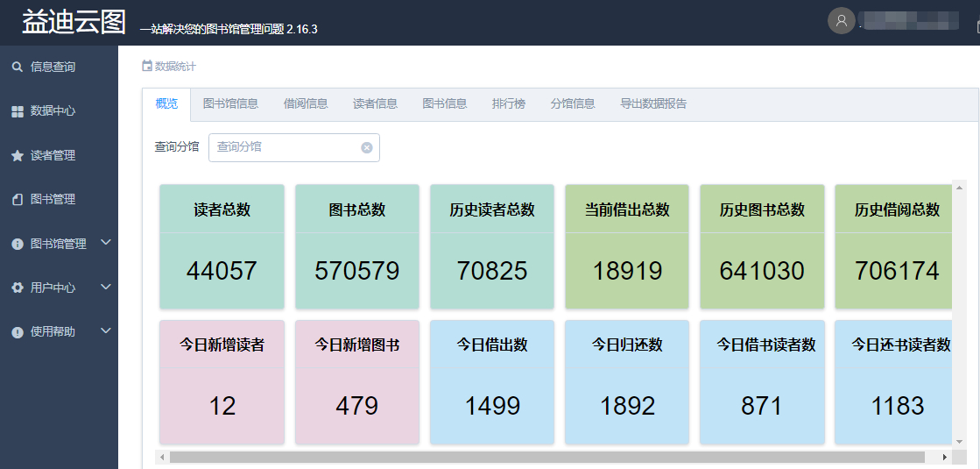Click the star icon for 读者管理
The height and width of the screenshot is (469, 980).
17,155
